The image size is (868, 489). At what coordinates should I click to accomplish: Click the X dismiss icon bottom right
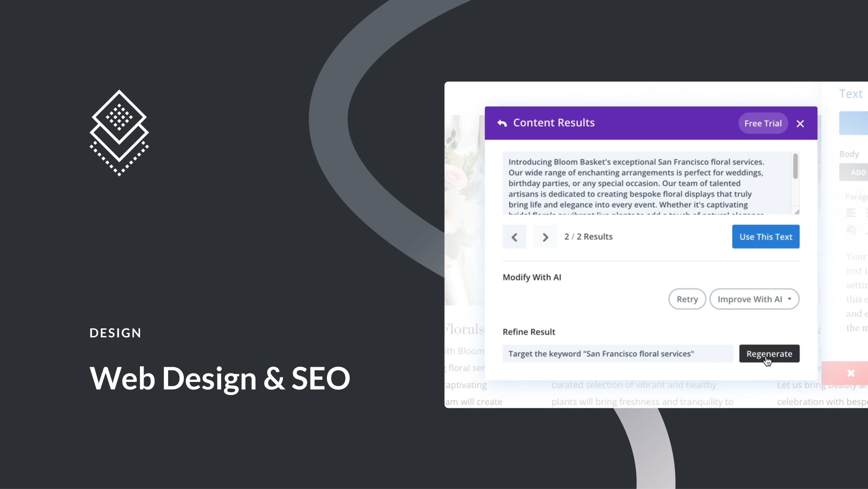851,373
